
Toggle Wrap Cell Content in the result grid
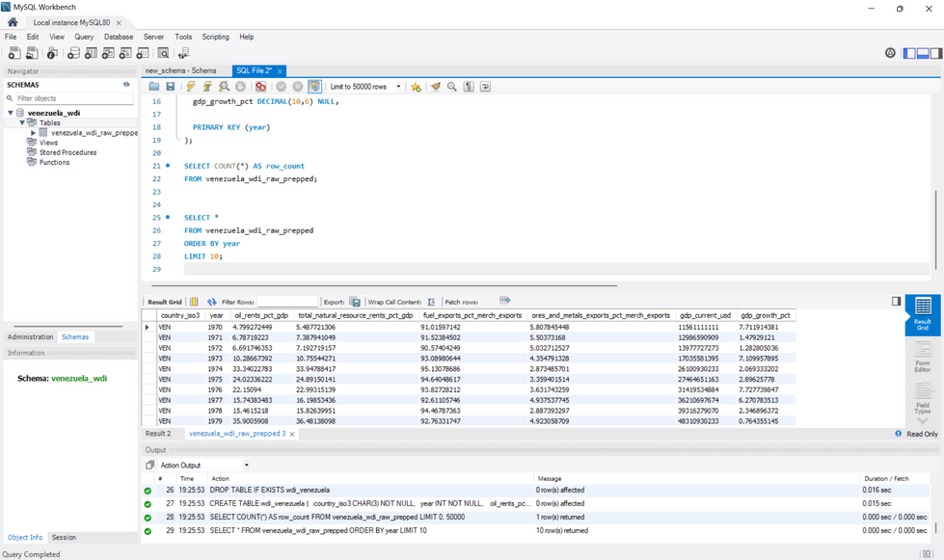coord(430,300)
